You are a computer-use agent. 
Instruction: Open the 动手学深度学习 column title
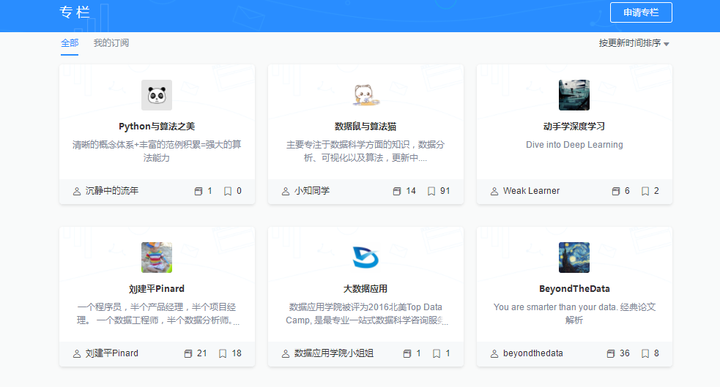(574, 126)
